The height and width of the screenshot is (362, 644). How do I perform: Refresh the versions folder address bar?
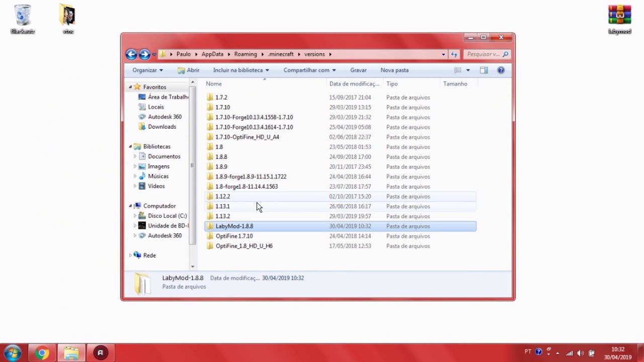tap(454, 54)
